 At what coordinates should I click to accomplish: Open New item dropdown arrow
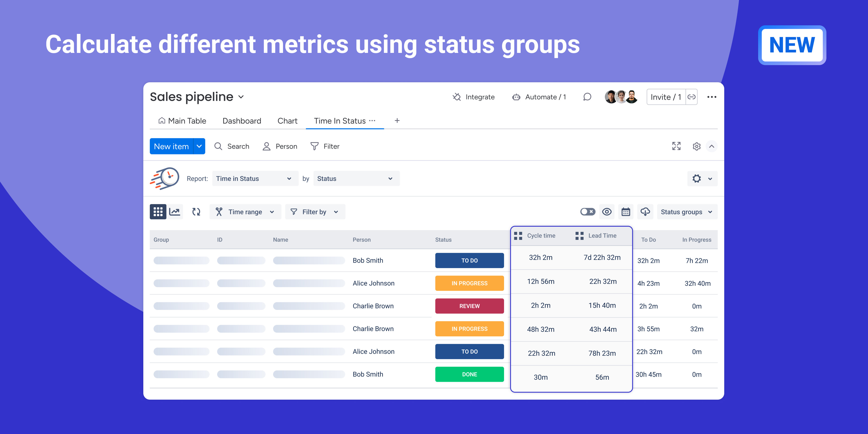199,146
